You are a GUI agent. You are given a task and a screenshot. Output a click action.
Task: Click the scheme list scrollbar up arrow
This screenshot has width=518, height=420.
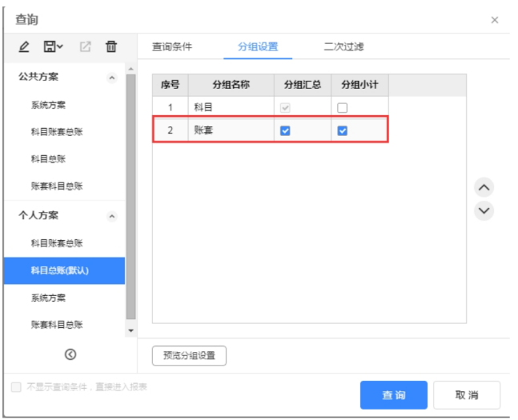[x=131, y=69]
